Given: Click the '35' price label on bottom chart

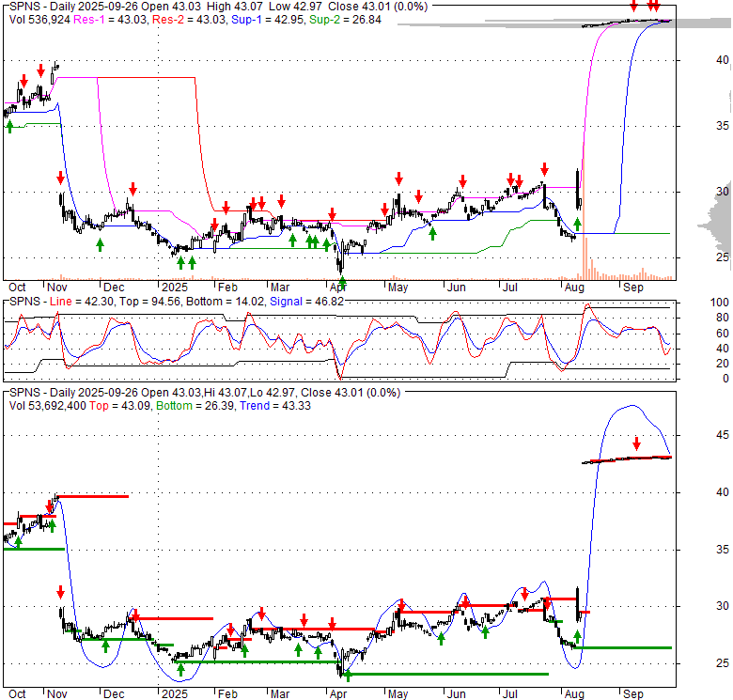Looking at the screenshot, I should point(723,550).
